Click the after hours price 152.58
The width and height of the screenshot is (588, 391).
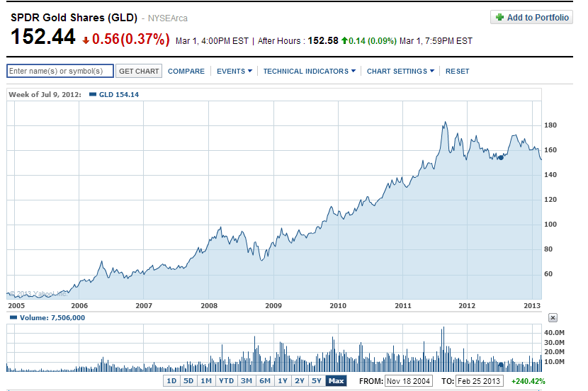[x=323, y=40]
